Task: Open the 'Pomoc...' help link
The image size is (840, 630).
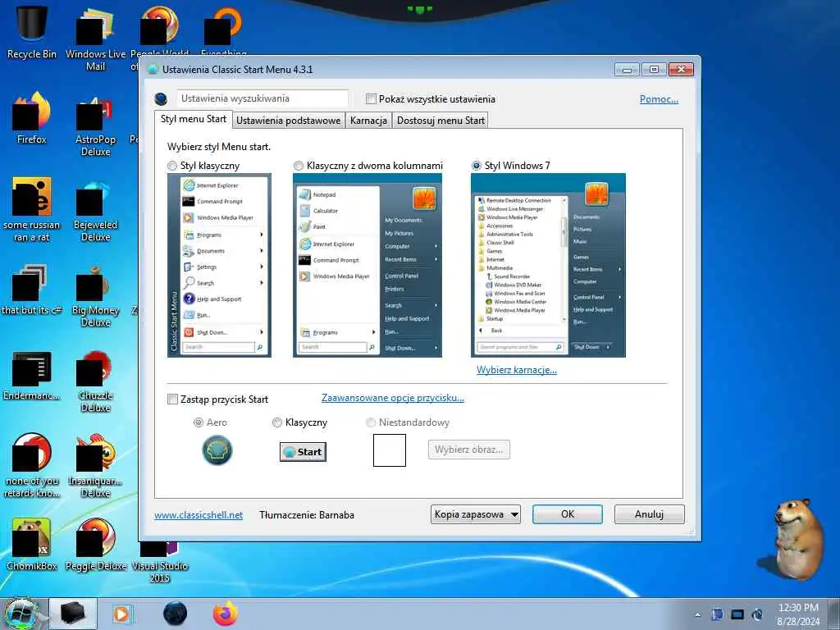Action: point(659,99)
